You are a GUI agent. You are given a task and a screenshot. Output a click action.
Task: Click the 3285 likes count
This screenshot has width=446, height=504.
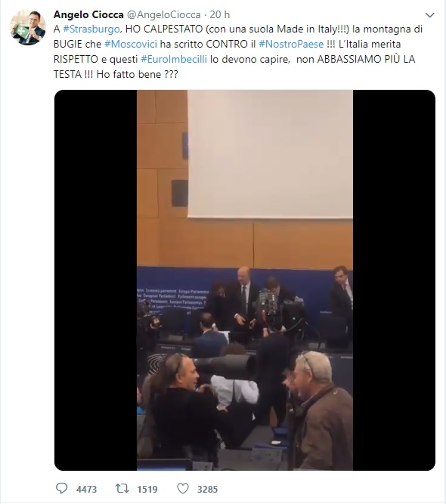207,489
